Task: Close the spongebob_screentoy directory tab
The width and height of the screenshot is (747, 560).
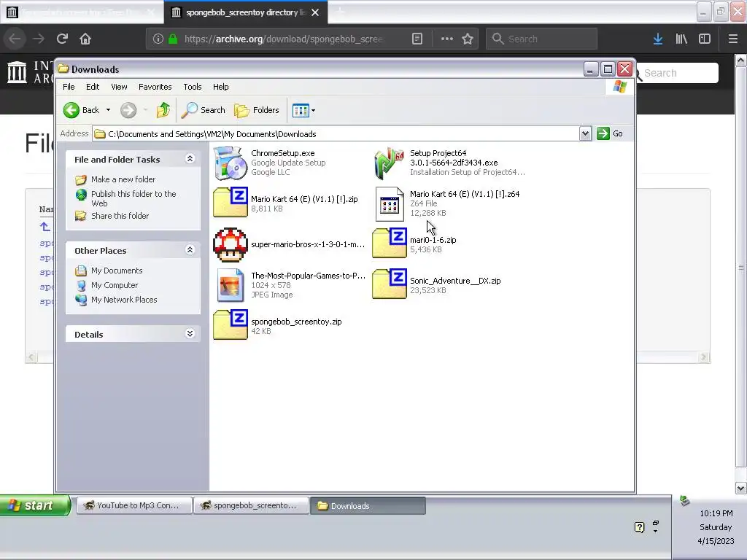Action: (x=315, y=12)
